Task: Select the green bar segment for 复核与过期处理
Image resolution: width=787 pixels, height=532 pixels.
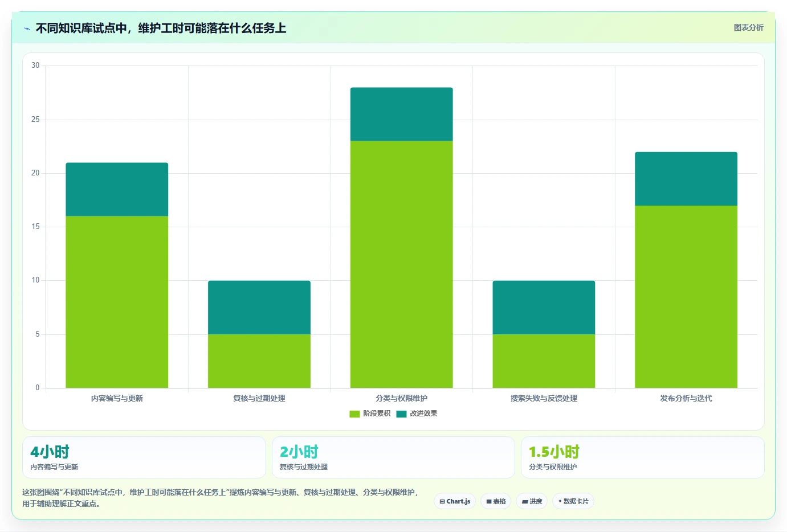Action: (259, 361)
